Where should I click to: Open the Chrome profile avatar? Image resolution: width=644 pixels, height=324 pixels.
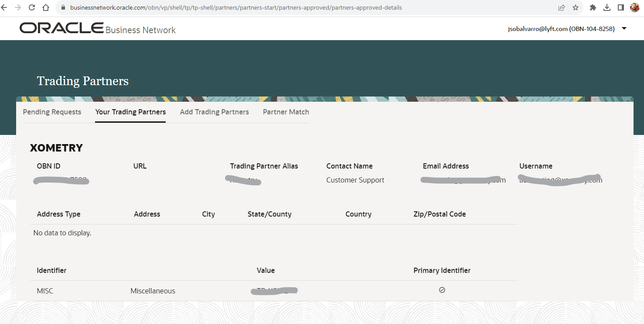[x=635, y=7]
